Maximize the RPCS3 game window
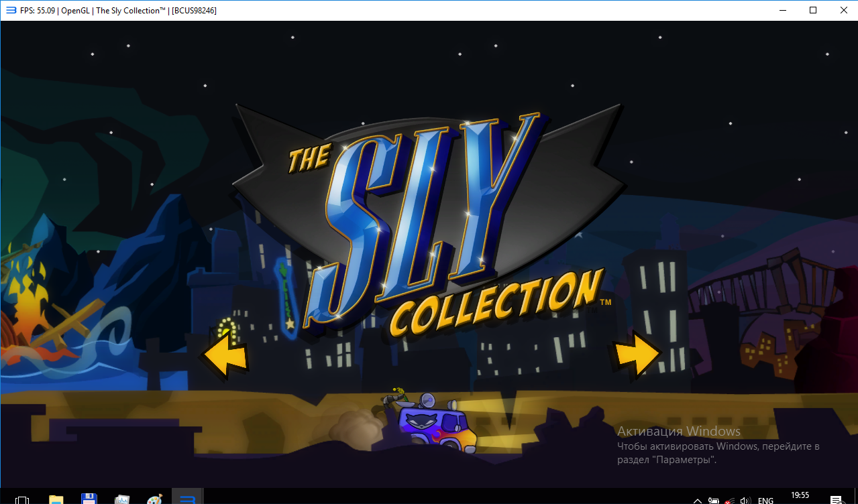The image size is (858, 504). 813,10
